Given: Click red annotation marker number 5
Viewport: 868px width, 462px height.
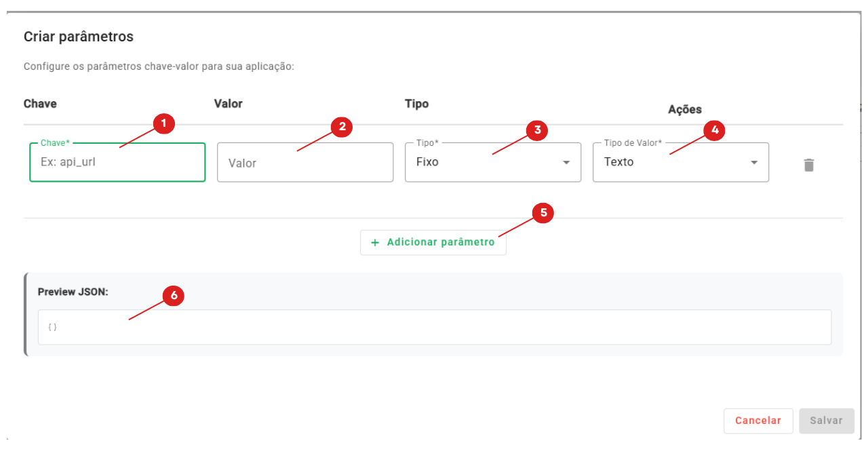Looking at the screenshot, I should point(543,213).
